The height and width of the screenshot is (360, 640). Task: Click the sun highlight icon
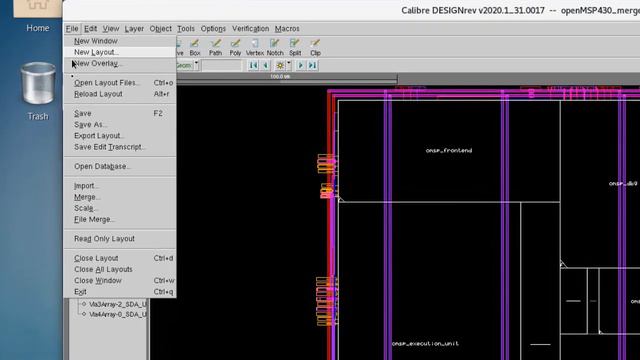(x=280, y=65)
